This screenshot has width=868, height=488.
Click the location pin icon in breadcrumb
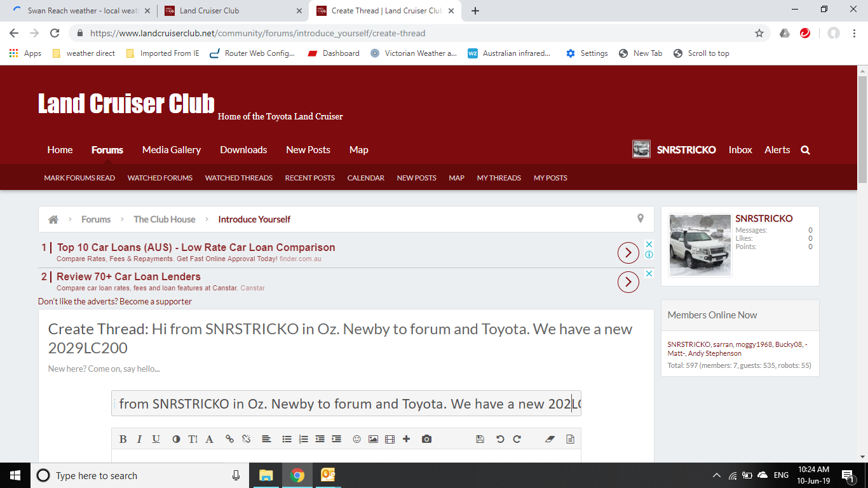pos(641,219)
